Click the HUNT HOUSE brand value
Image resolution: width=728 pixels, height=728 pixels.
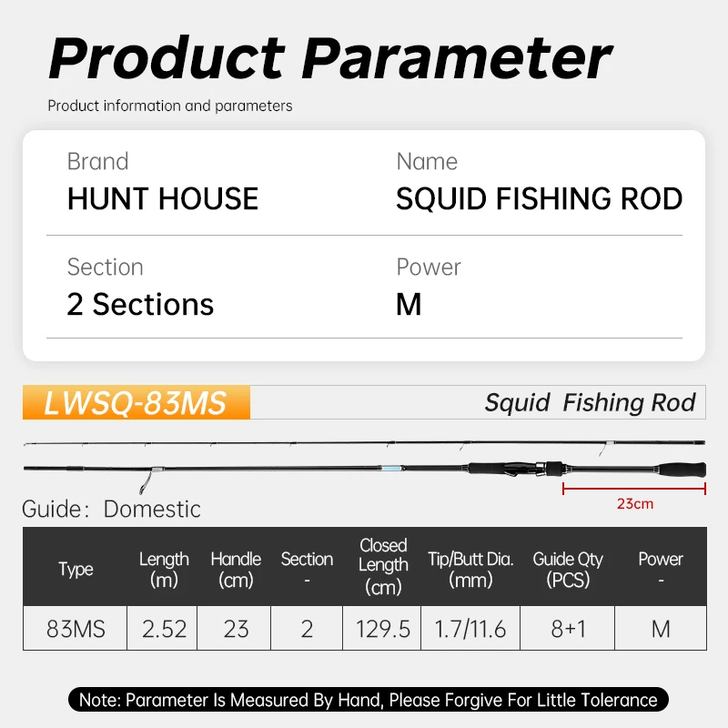point(163,199)
